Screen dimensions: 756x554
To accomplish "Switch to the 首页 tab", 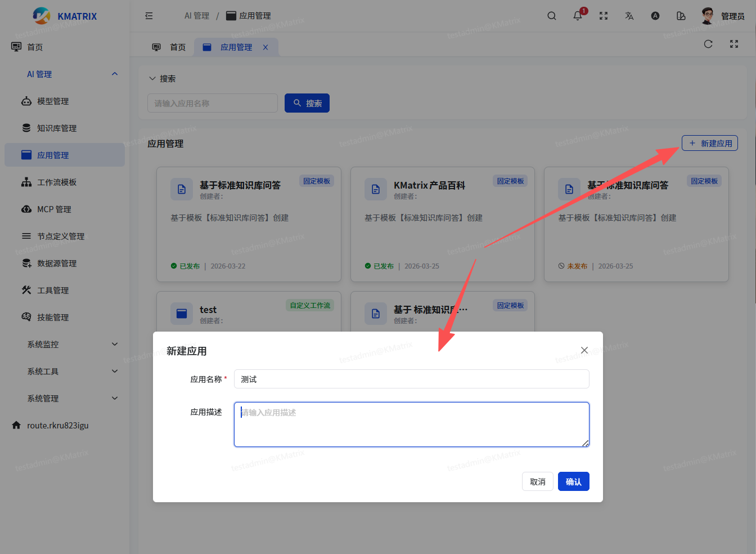I will point(169,47).
